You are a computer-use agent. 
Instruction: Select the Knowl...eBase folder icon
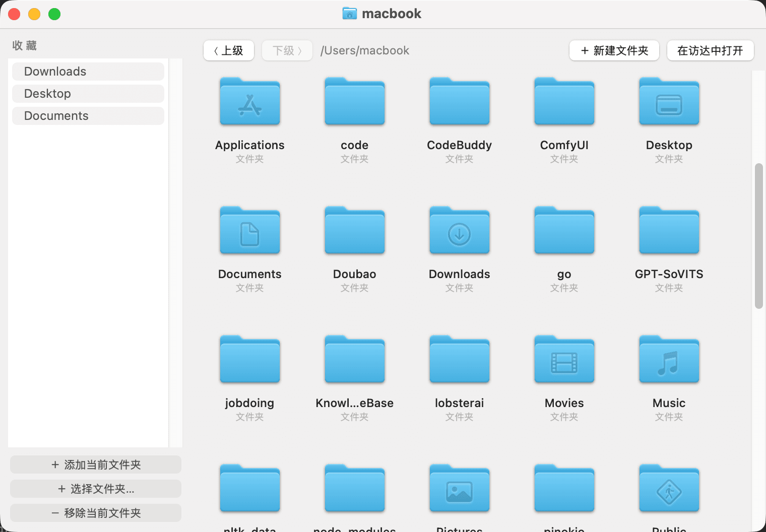pos(355,359)
